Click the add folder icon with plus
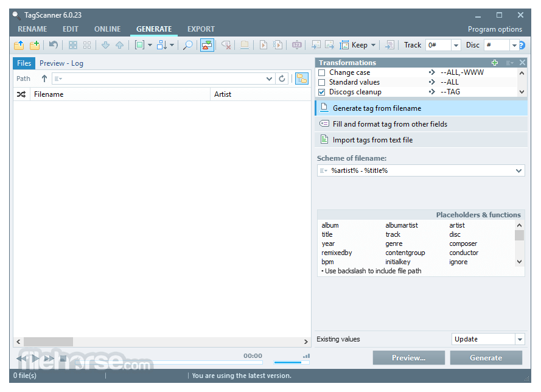The image size is (541, 392). pyautogui.click(x=35, y=45)
